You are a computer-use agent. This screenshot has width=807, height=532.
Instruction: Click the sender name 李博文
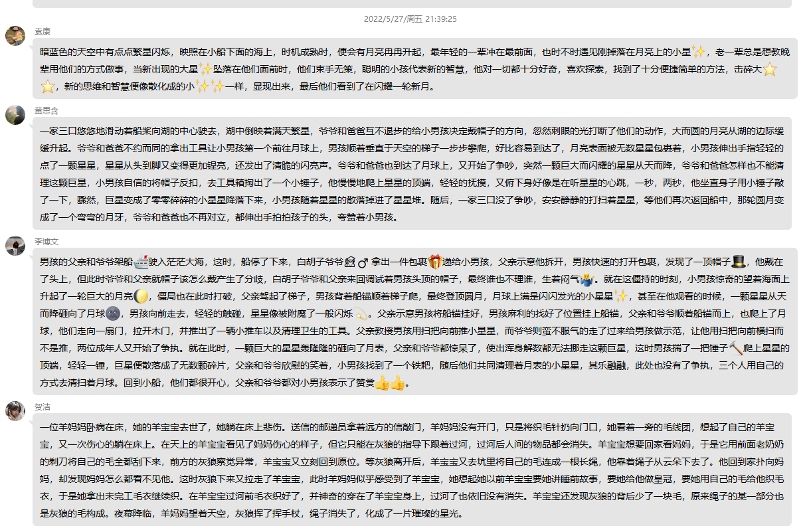[x=46, y=242]
